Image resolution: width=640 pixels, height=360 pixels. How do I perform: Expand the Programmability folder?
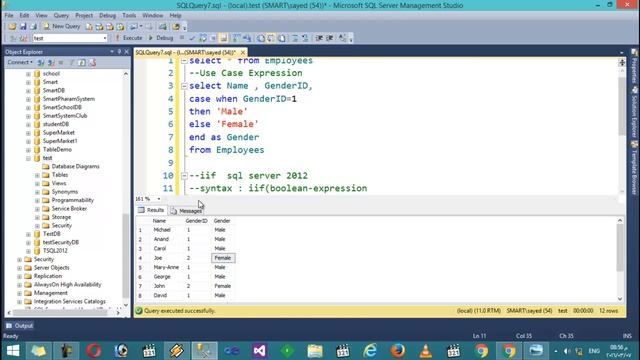pos(37,200)
